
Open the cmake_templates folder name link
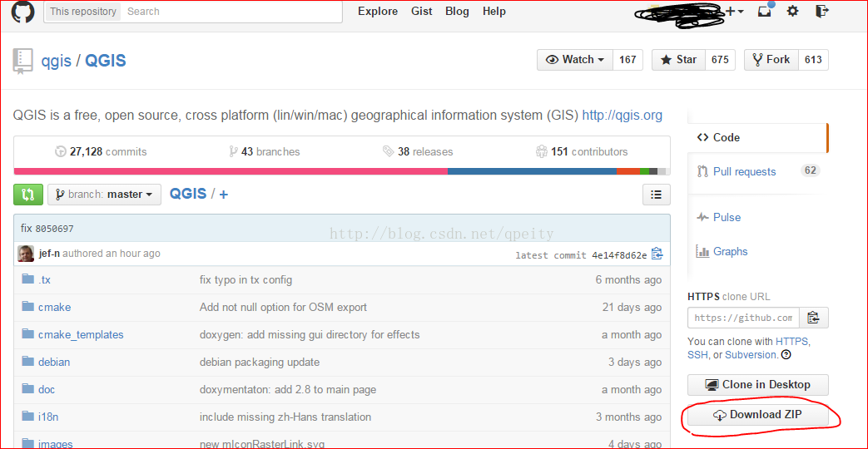point(81,334)
